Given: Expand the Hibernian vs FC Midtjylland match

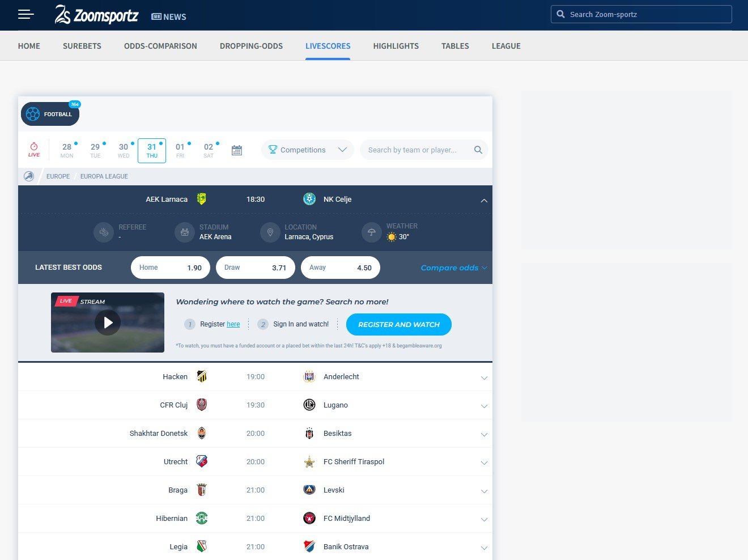Looking at the screenshot, I should point(484,520).
